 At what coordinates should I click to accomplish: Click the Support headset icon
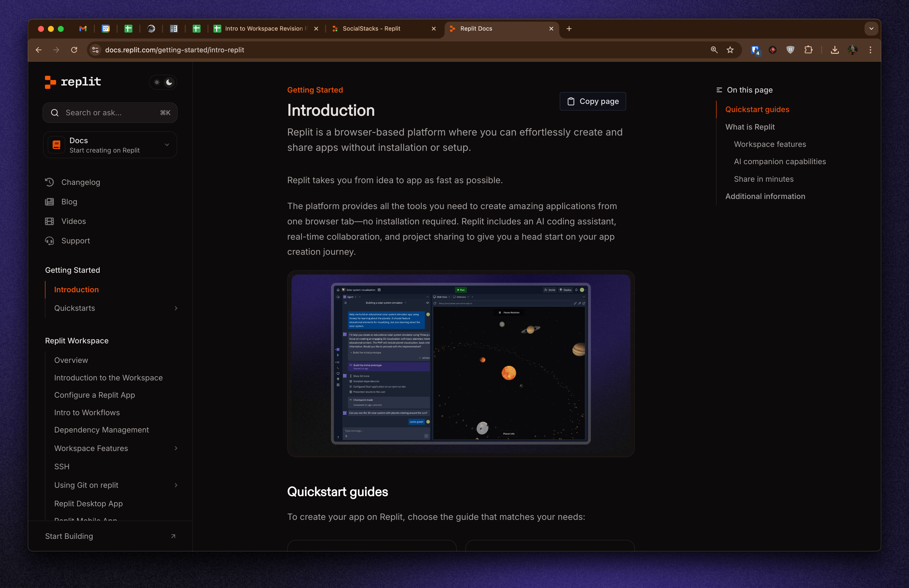pyautogui.click(x=50, y=241)
